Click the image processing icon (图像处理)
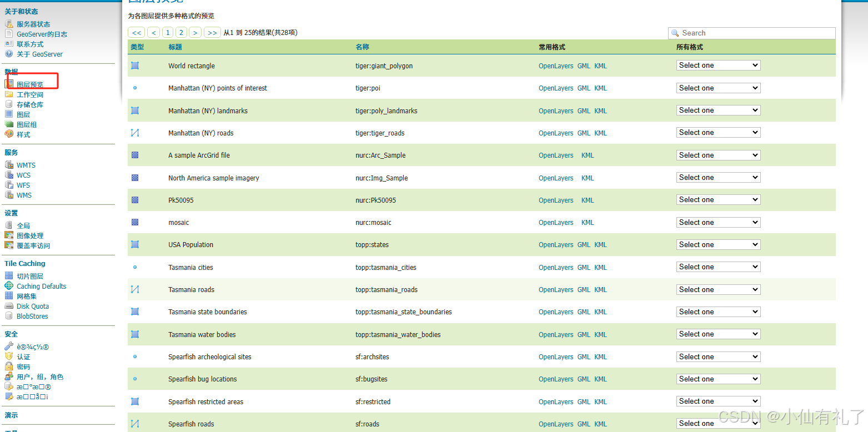The width and height of the screenshot is (868, 432). 9,235
